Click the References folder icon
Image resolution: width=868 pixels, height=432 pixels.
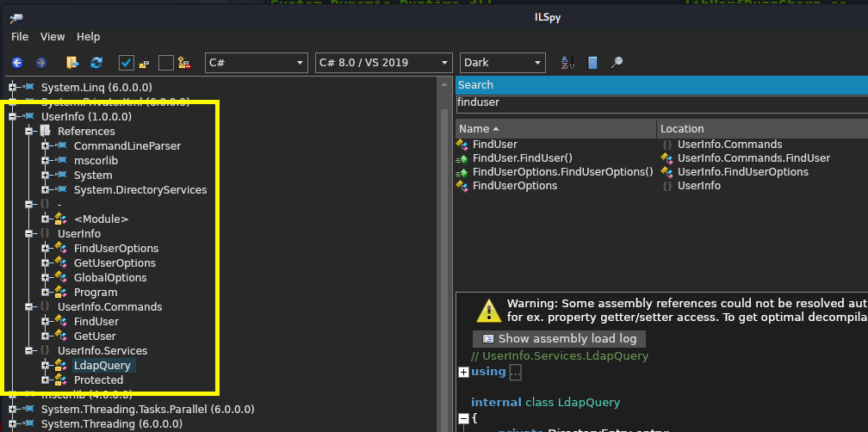coord(46,131)
